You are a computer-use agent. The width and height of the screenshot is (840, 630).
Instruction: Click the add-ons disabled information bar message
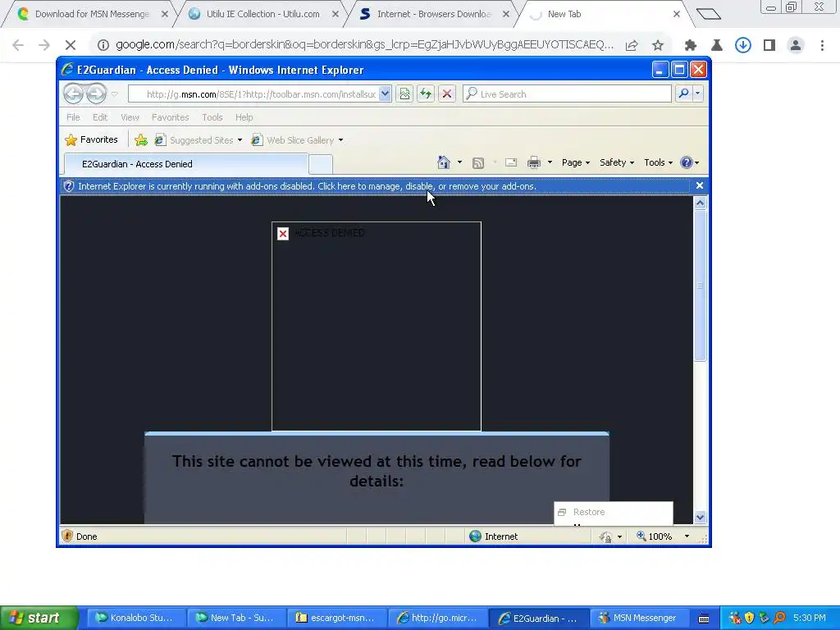307,186
